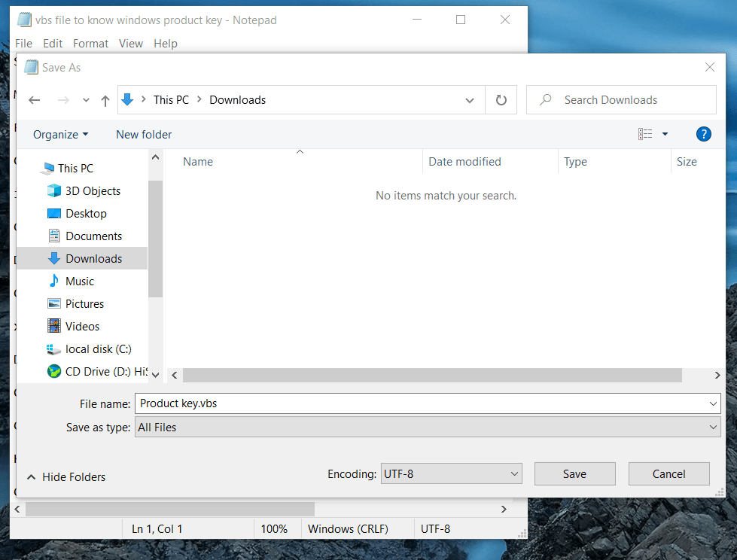
Task: Click the Search Downloads field
Action: tap(621, 100)
